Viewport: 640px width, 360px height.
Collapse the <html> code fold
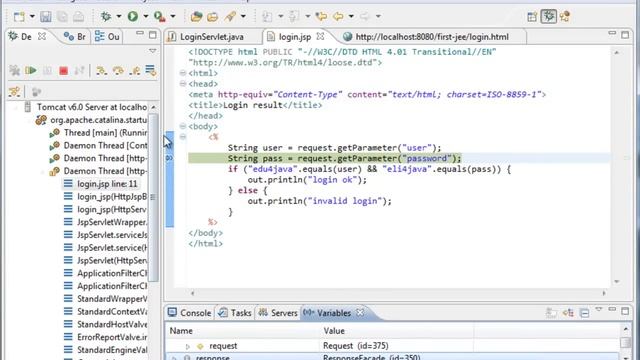[x=183, y=73]
